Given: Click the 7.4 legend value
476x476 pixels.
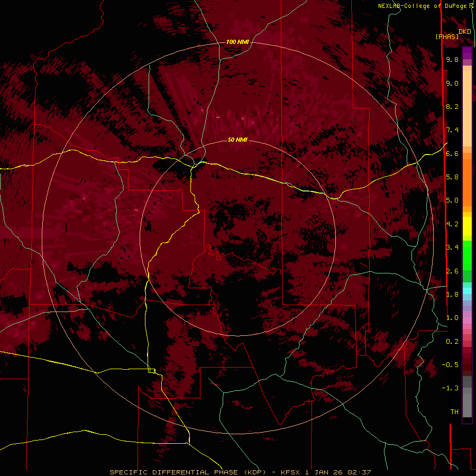Looking at the screenshot, I should (x=452, y=130).
